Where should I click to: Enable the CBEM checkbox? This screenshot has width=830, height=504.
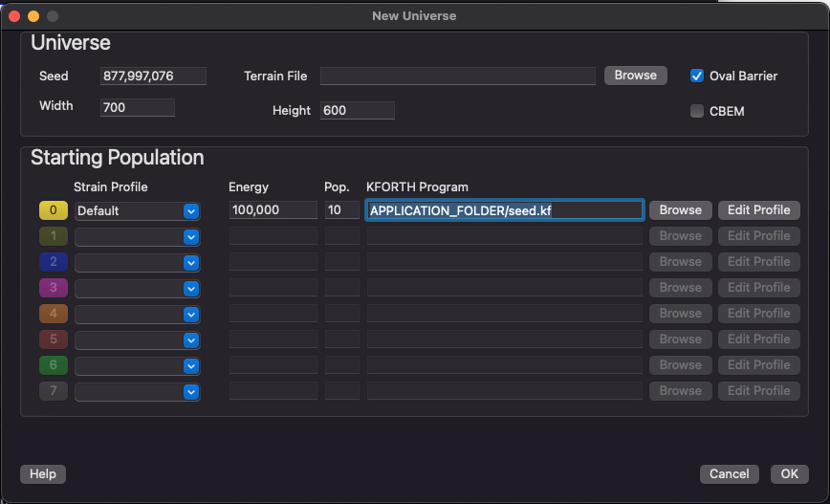click(696, 111)
